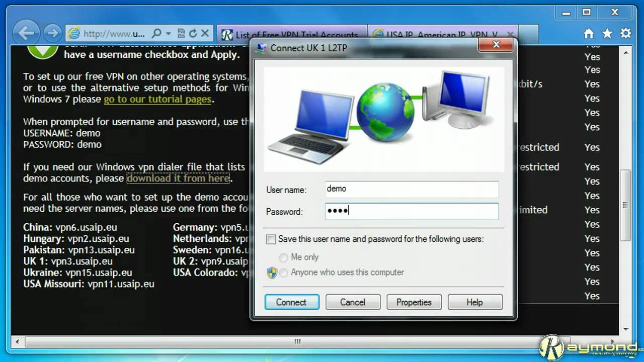Click the Internet Explorer icon on USA IP tab

(x=378, y=35)
